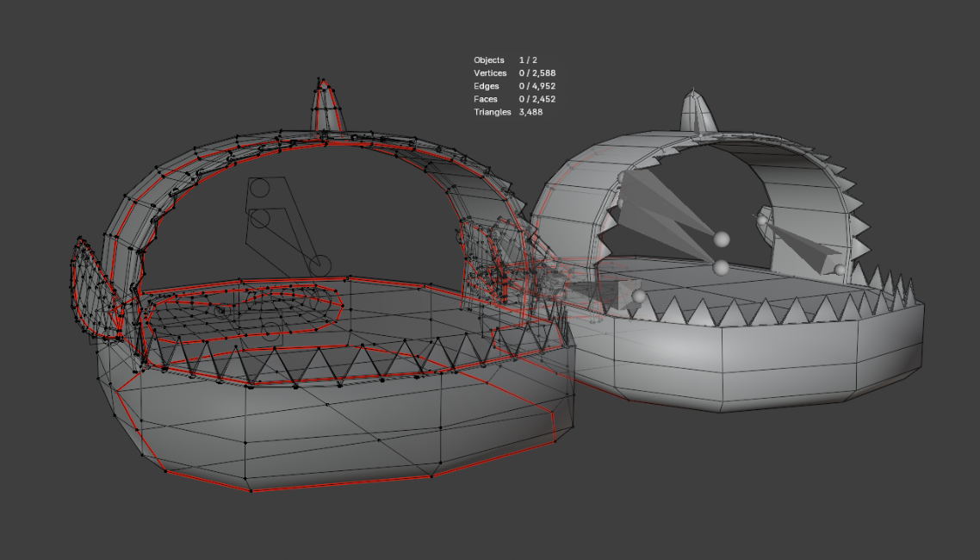Click the Vertices label in statistics overlay
Viewport: 980px width, 560px height.
[x=490, y=73]
